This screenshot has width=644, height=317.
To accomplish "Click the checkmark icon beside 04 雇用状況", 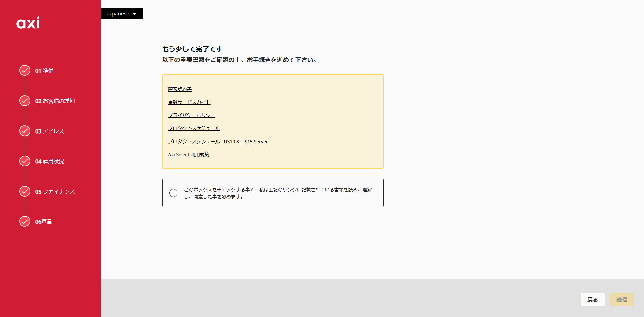I will coord(25,161).
